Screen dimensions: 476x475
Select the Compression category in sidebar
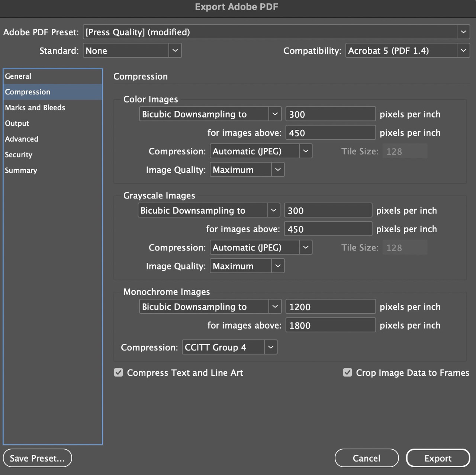tap(53, 92)
